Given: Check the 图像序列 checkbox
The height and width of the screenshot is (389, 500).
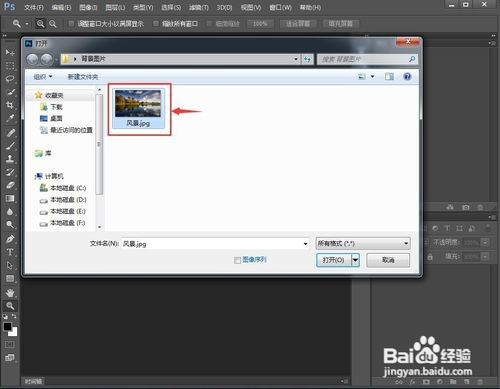Looking at the screenshot, I should [237, 260].
